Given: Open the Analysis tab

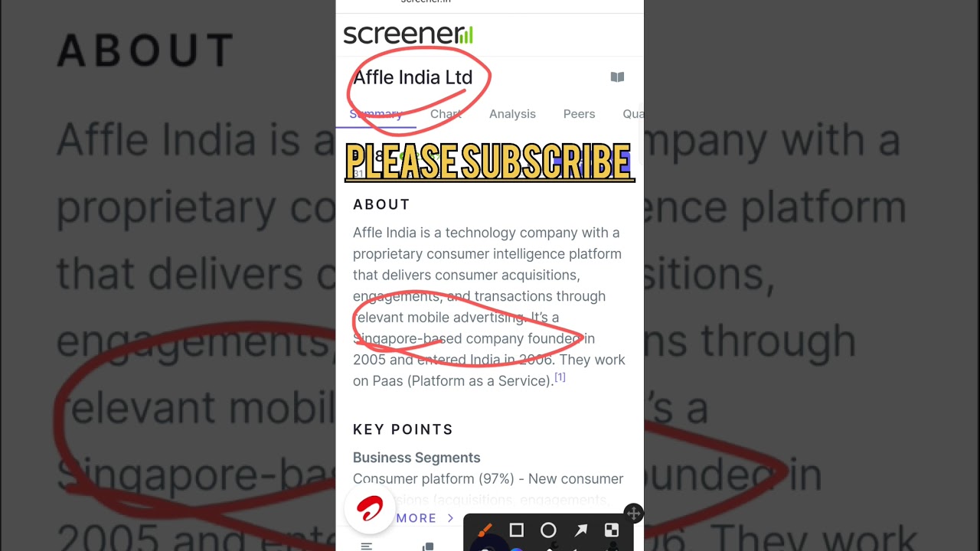Looking at the screenshot, I should pyautogui.click(x=512, y=114).
